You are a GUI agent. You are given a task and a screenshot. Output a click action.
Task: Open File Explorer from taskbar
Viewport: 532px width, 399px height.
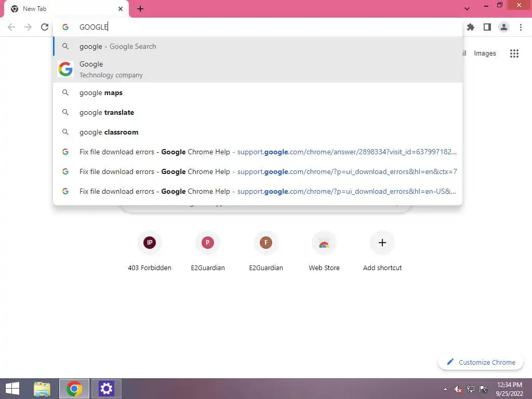(x=42, y=389)
